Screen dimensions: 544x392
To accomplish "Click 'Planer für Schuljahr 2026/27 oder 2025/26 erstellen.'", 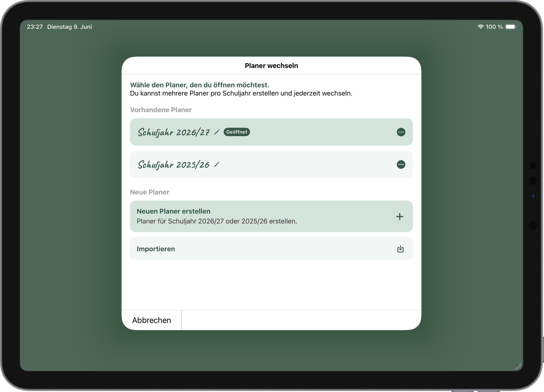I will [x=217, y=221].
